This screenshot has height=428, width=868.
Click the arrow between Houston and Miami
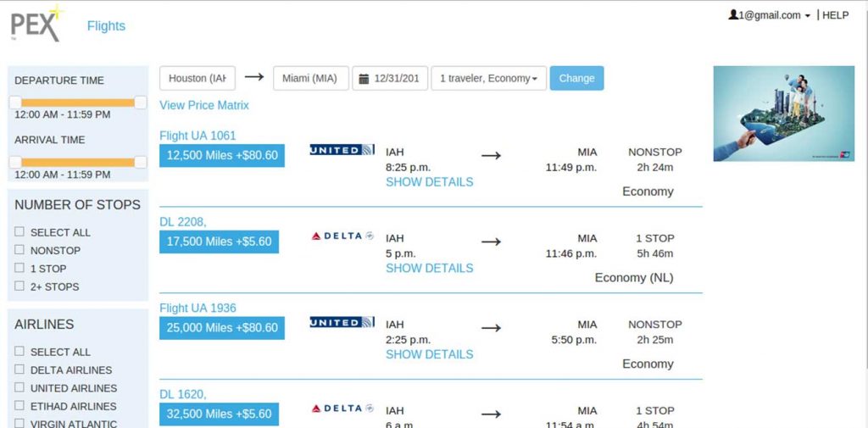pos(254,77)
